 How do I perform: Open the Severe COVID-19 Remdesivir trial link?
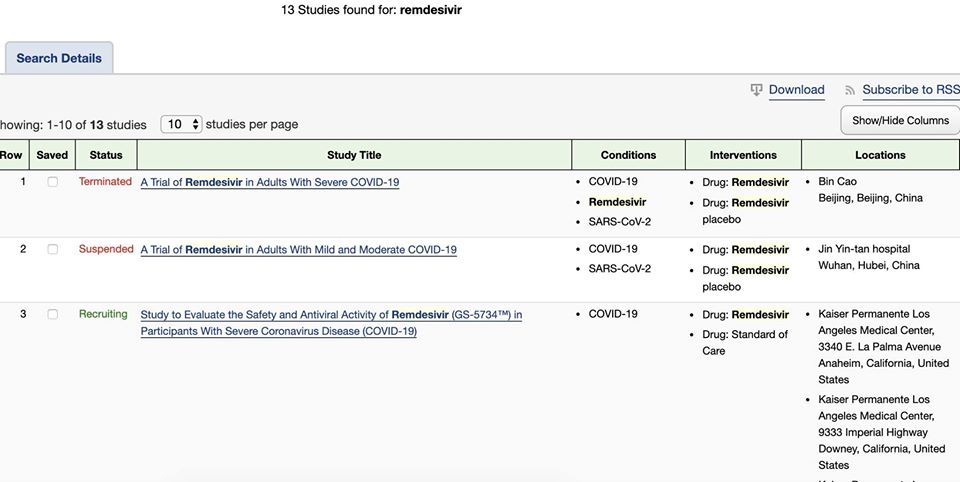tap(269, 182)
